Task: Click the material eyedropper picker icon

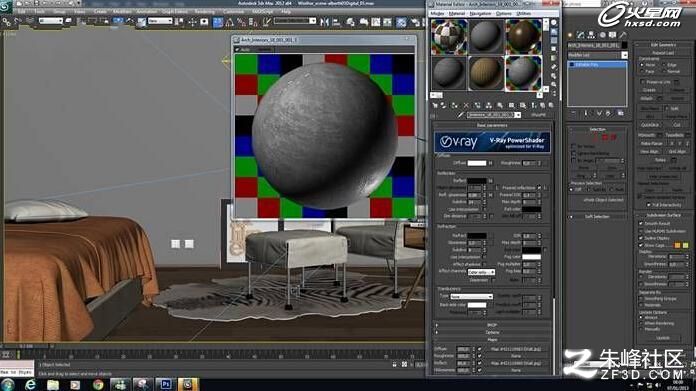Action: (461, 115)
